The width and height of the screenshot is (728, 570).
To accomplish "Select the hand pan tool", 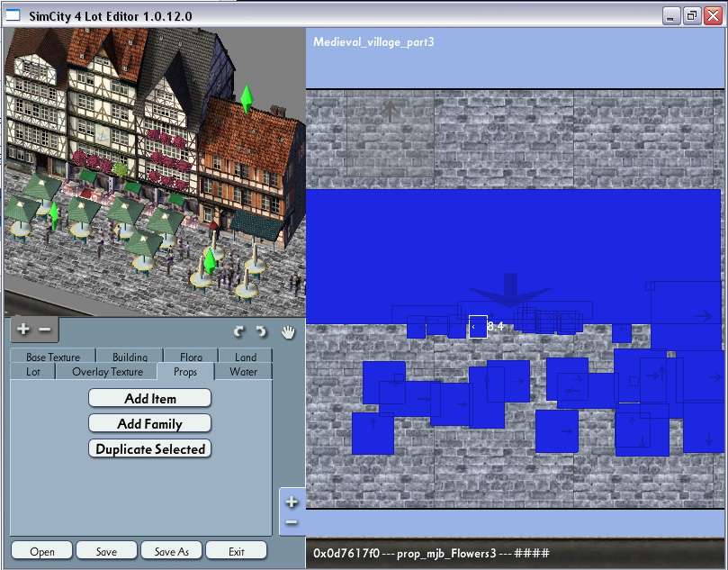I will (288, 331).
